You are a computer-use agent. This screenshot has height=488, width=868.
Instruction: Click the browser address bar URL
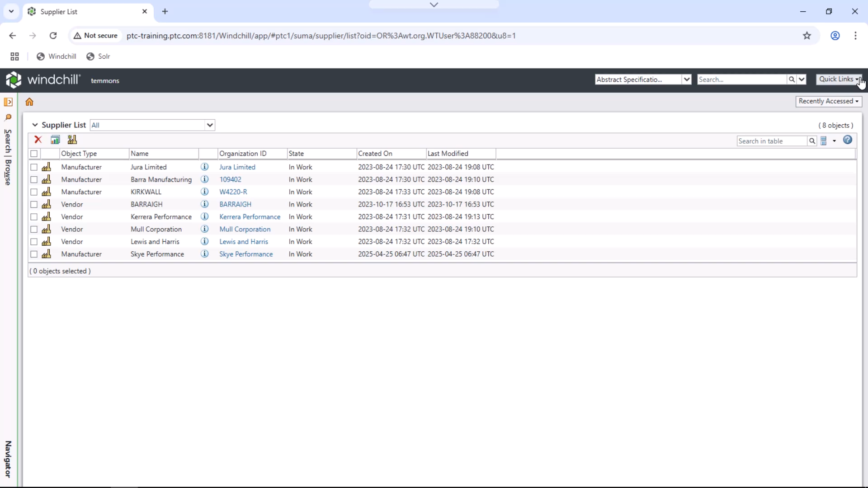tap(321, 36)
